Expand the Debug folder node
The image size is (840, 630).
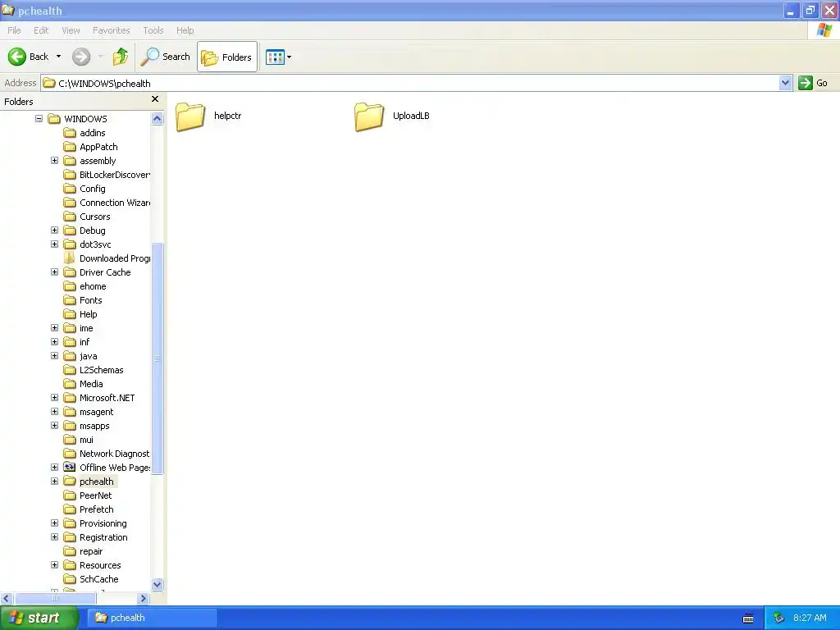(x=55, y=230)
